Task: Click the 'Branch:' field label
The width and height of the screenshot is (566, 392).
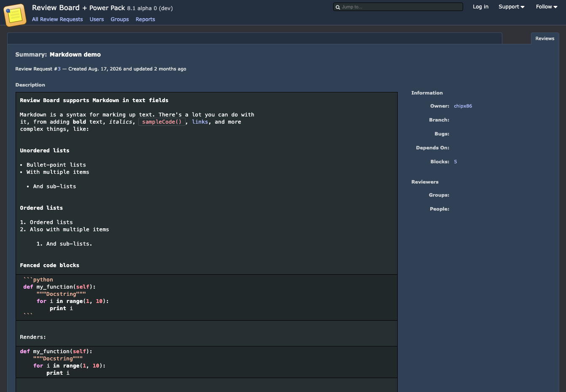Action: pyautogui.click(x=439, y=120)
